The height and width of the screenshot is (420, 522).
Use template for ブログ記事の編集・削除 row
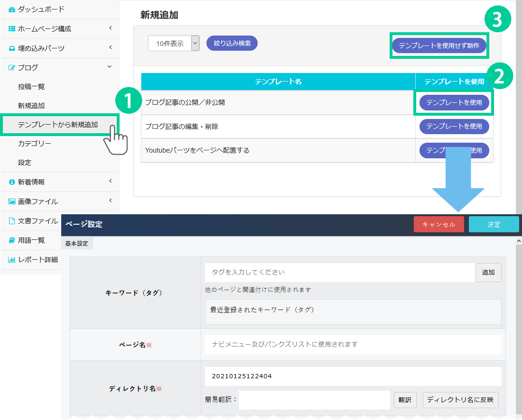pyautogui.click(x=454, y=127)
